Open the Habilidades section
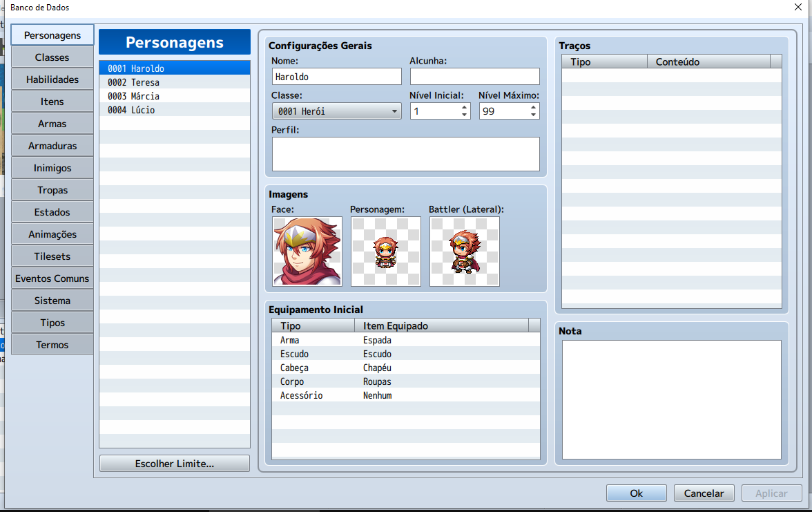 point(52,79)
